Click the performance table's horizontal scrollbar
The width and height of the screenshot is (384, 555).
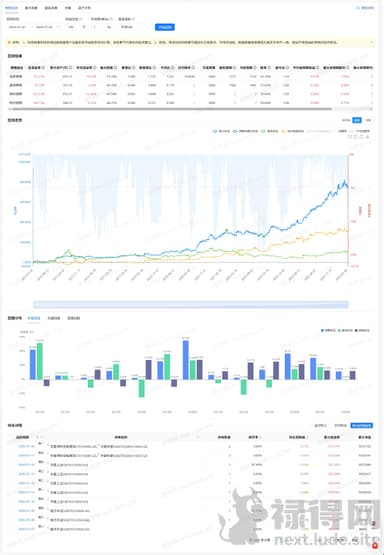pyautogui.click(x=172, y=109)
